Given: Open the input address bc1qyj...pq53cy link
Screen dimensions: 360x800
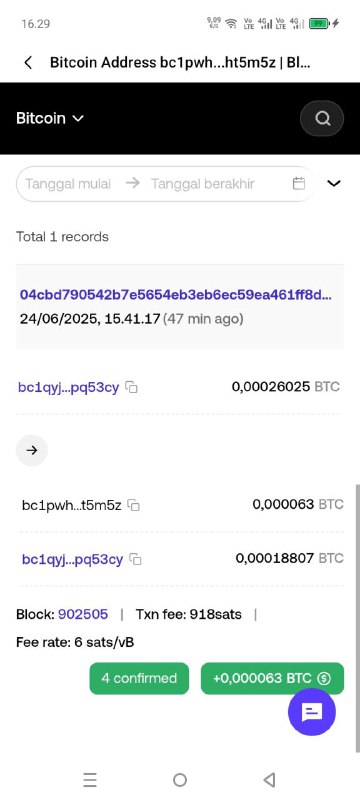Looking at the screenshot, I should coord(68,387).
